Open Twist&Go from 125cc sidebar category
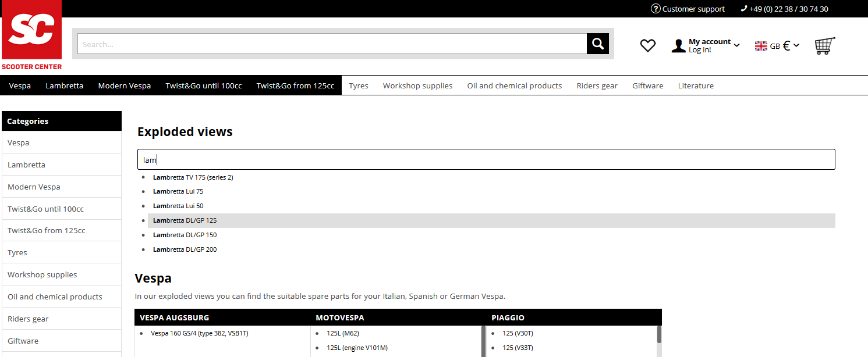The image size is (868, 357). coord(62,230)
